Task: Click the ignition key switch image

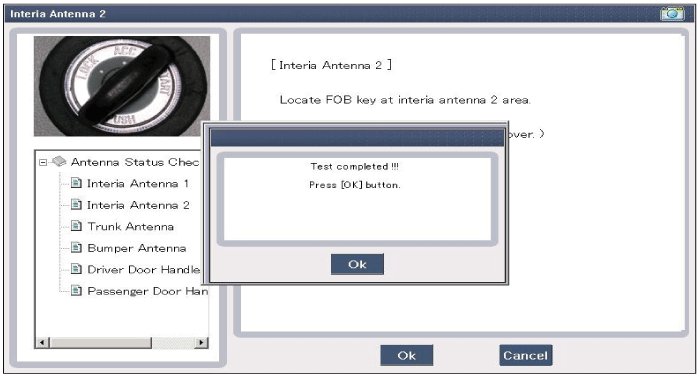Action: pyautogui.click(x=122, y=86)
